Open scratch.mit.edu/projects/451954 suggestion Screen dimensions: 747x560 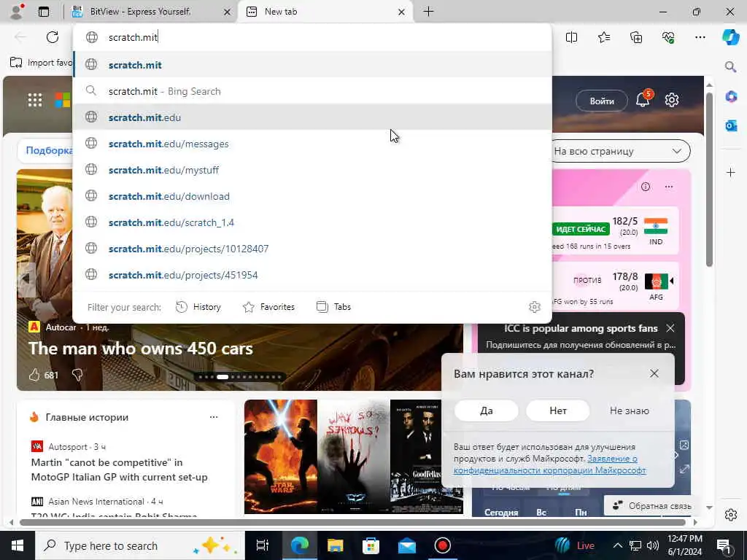point(312,275)
